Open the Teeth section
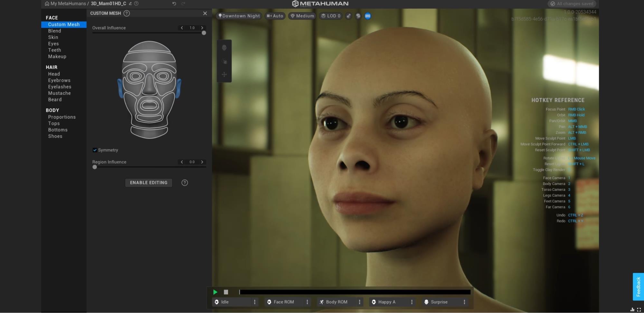The width and height of the screenshot is (644, 313). point(54,50)
